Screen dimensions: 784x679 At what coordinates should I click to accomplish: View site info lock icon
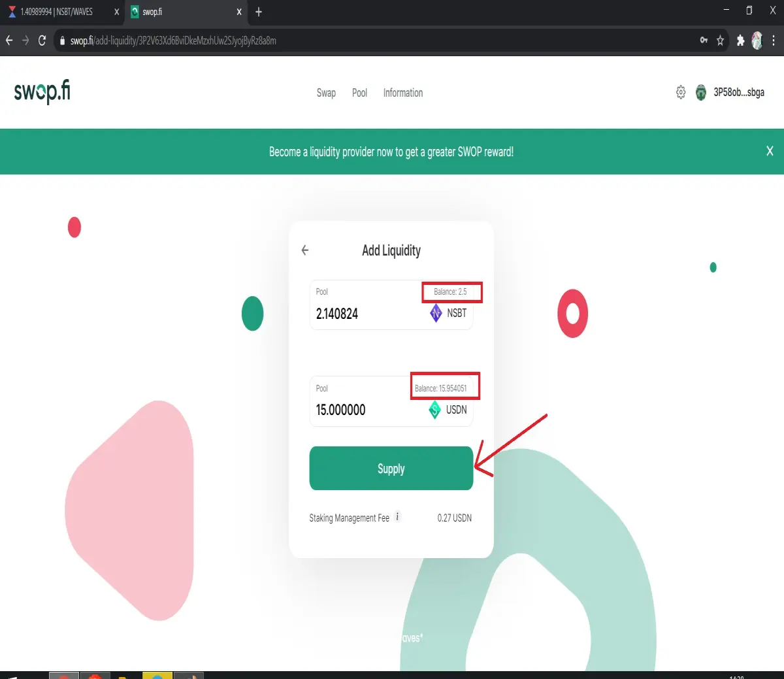(x=62, y=41)
